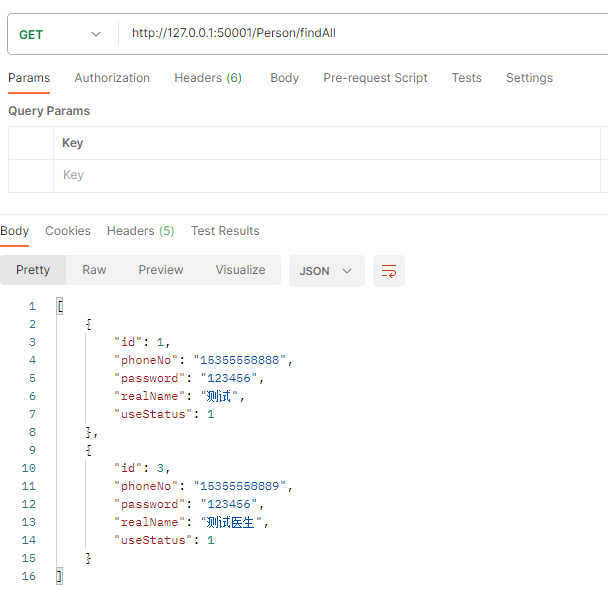Open the Headers (6) request tab

click(208, 78)
